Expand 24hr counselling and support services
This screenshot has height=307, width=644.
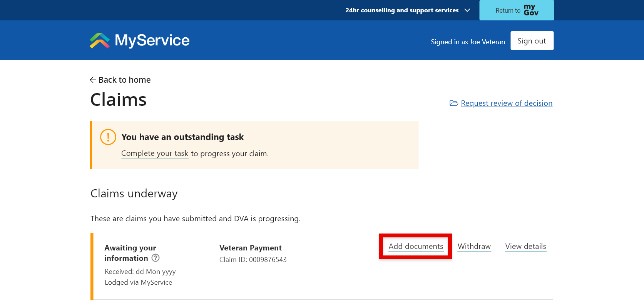pyautogui.click(x=408, y=10)
